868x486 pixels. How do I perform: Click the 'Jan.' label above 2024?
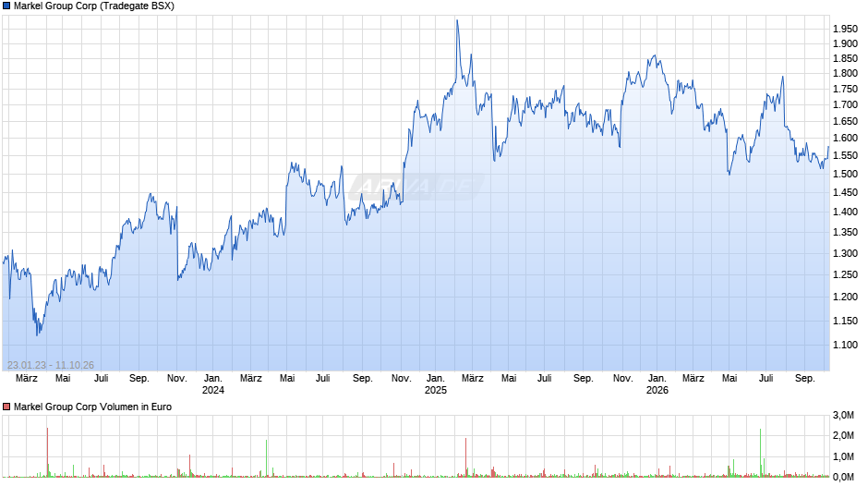[x=213, y=378]
